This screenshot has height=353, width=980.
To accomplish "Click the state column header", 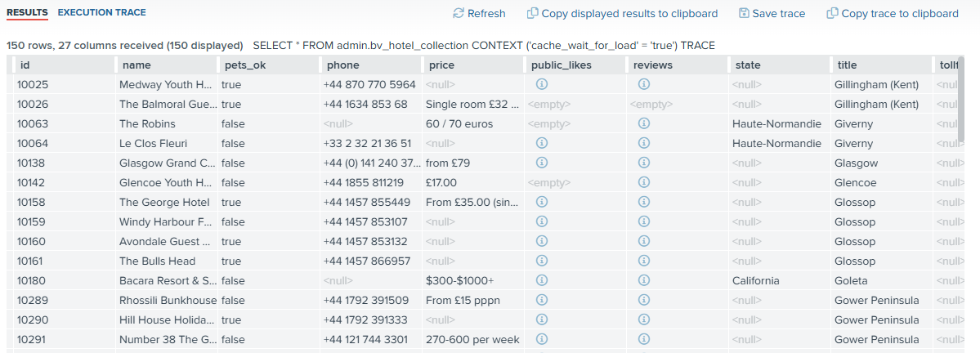I will pos(778,65).
